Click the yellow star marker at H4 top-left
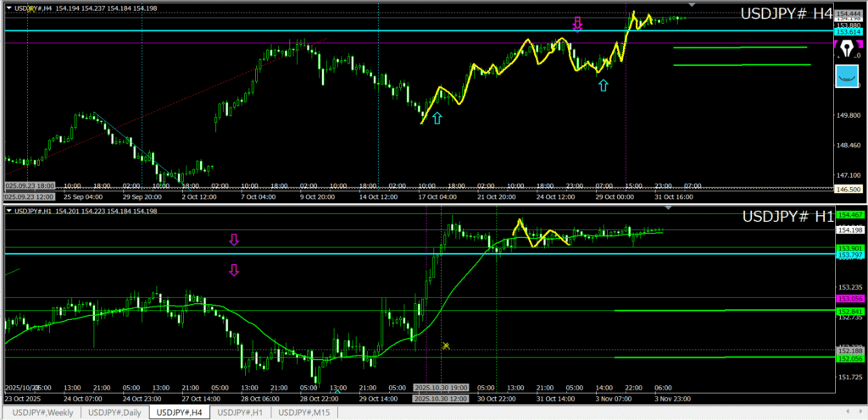This screenshot has width=868, height=420. tap(31, 8)
